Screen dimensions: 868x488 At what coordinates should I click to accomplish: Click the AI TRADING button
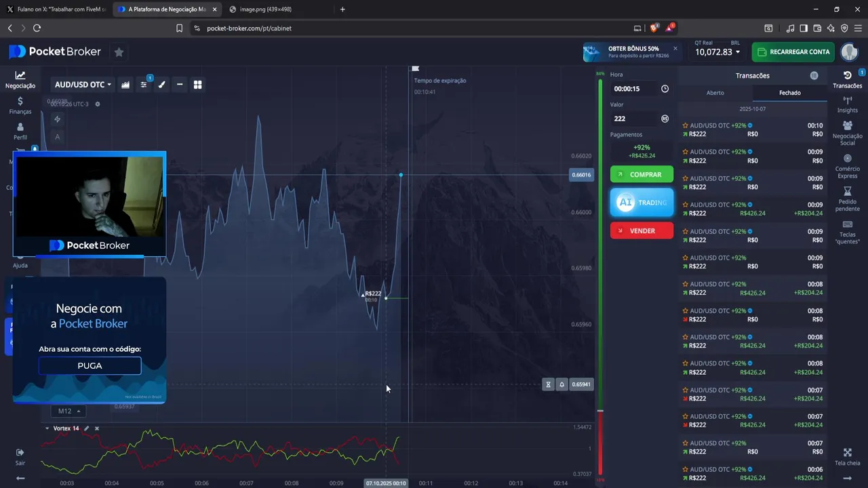[x=642, y=203]
